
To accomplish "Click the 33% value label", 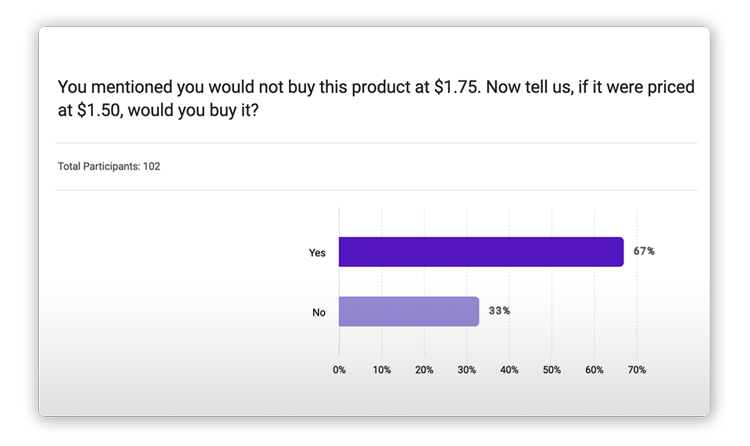I will (499, 311).
